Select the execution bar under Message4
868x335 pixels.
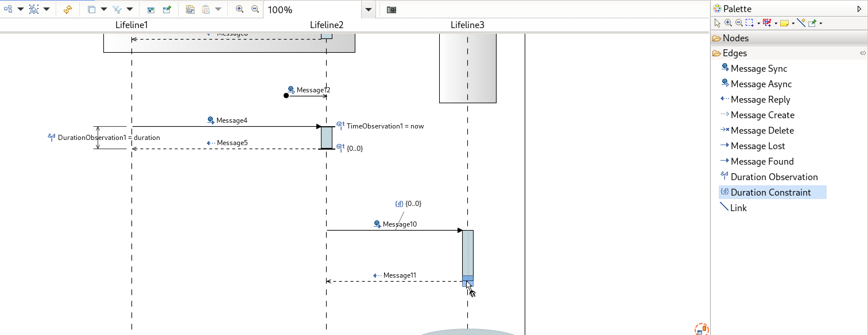[x=327, y=138]
